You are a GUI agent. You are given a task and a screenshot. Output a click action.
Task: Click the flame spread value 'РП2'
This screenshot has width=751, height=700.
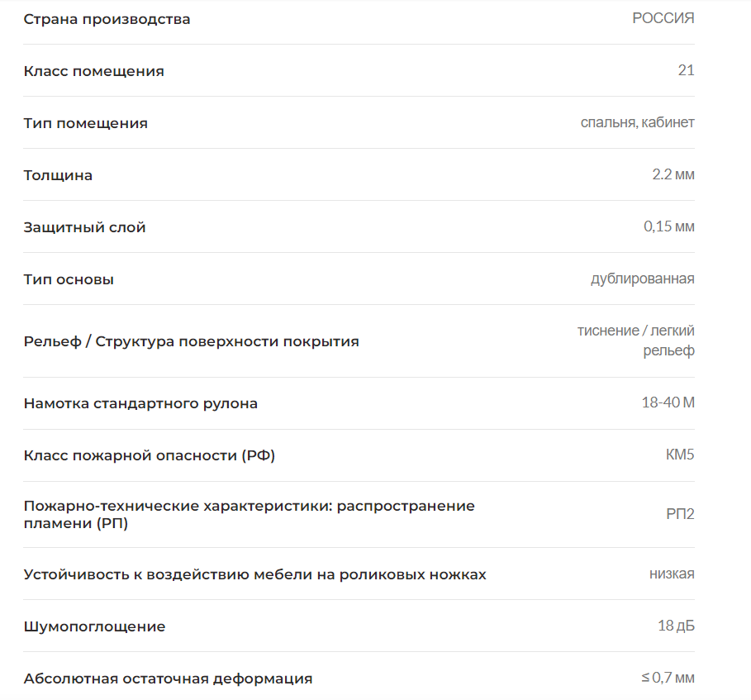(x=680, y=514)
